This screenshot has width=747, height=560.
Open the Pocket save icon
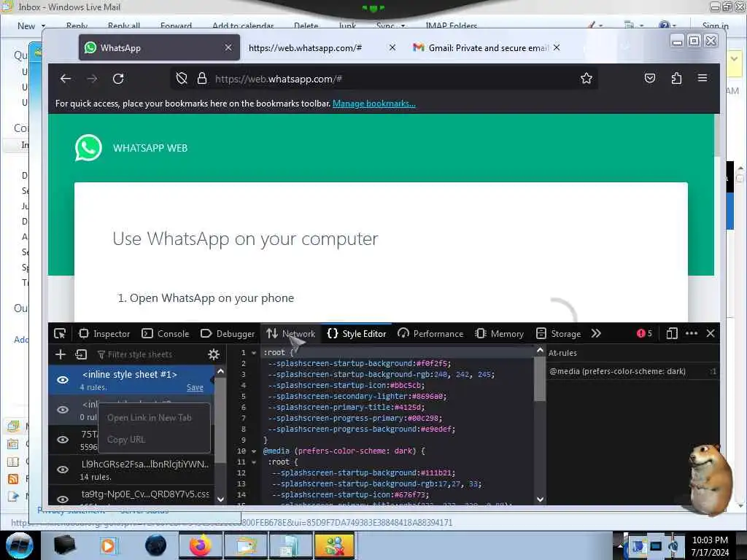[649, 79]
